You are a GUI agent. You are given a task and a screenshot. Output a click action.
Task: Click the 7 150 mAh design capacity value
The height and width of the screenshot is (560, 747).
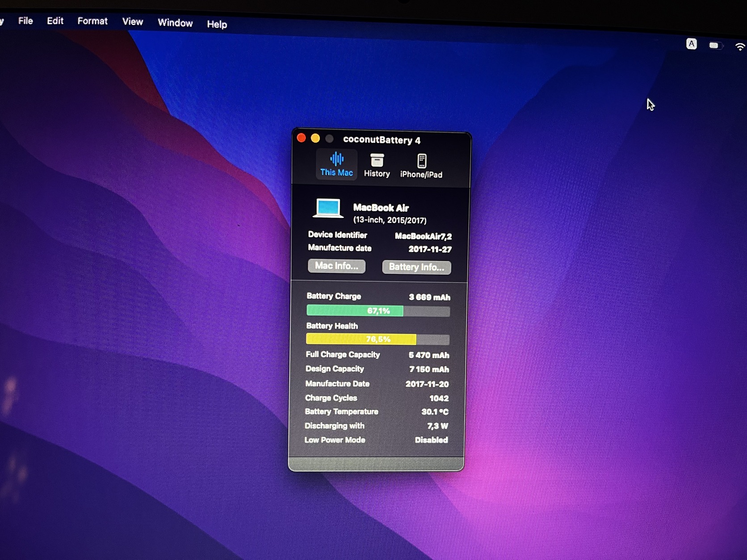[x=429, y=369]
